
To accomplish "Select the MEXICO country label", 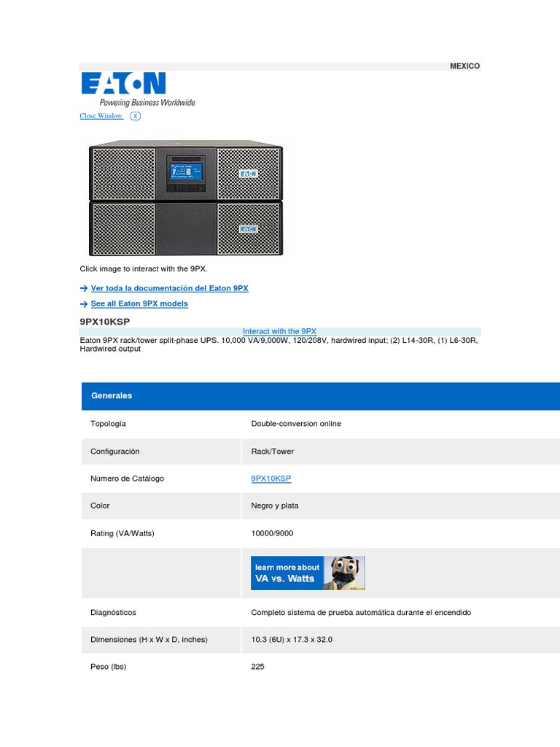I will 464,66.
